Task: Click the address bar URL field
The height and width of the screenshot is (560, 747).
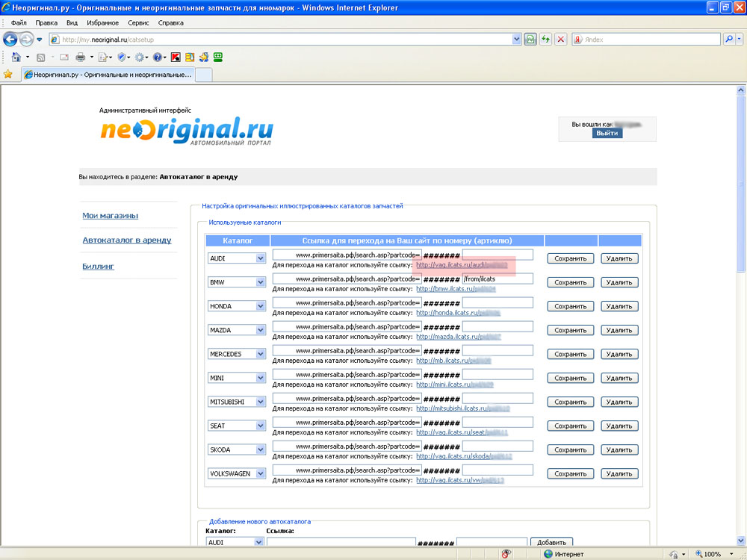Action: click(x=281, y=40)
